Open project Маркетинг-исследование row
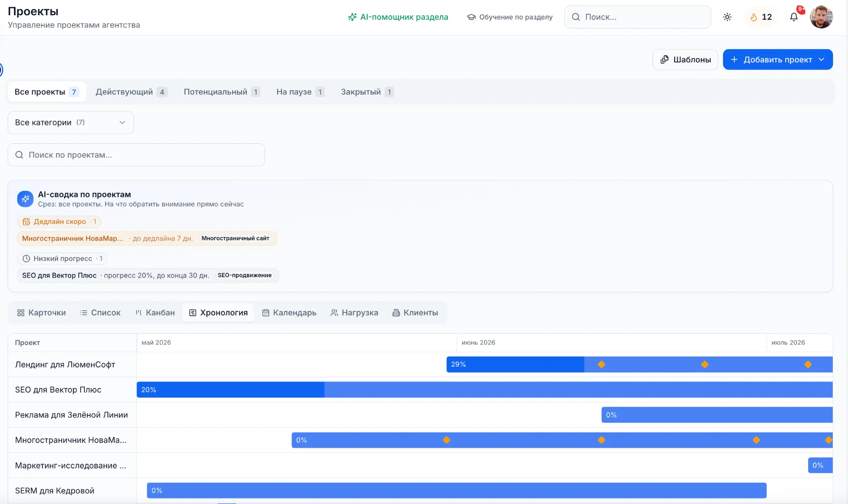 click(x=70, y=465)
